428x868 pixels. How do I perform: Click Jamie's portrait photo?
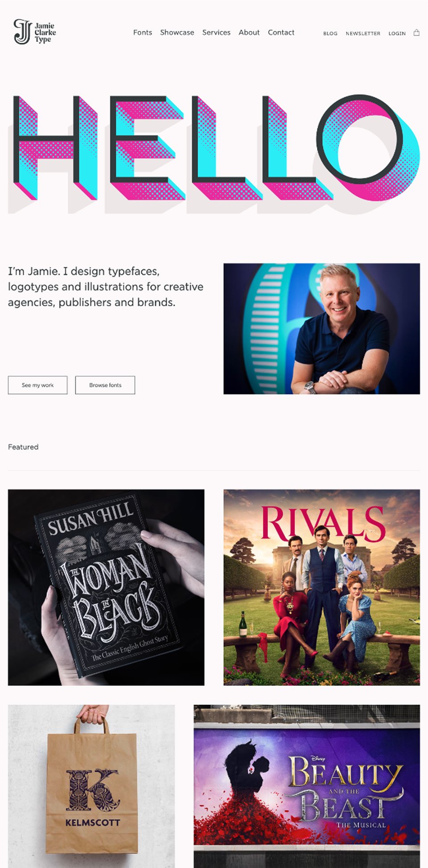[x=321, y=329]
